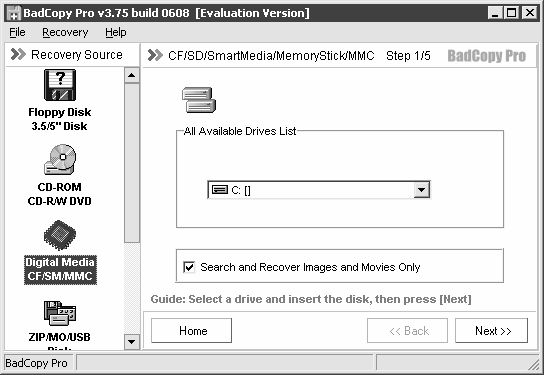Click the CD-ROM CD-R/W DVD label

point(60,194)
